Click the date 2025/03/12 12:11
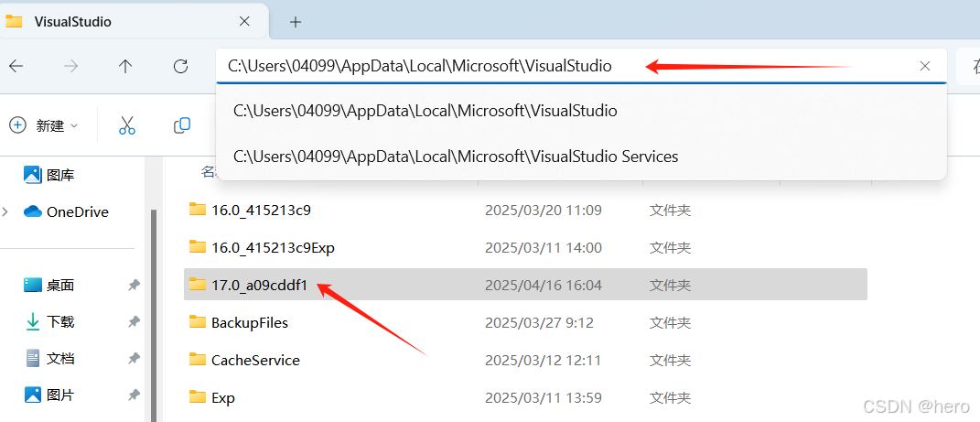 [543, 360]
